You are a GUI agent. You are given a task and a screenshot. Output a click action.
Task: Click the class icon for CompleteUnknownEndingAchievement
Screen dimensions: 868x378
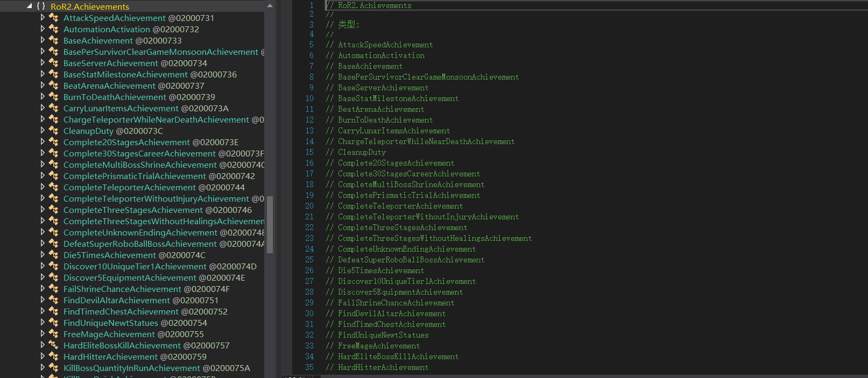pos(53,232)
